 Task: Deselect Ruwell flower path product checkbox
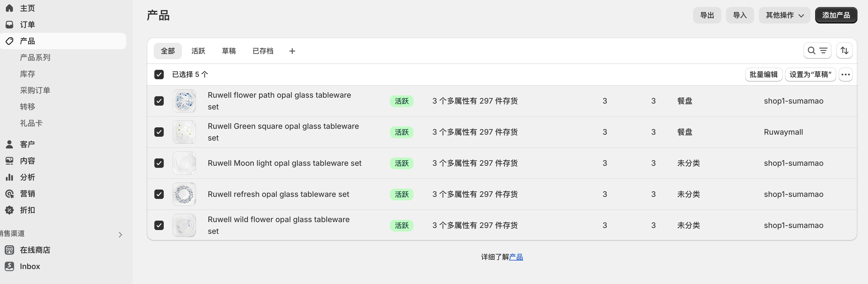(x=159, y=101)
